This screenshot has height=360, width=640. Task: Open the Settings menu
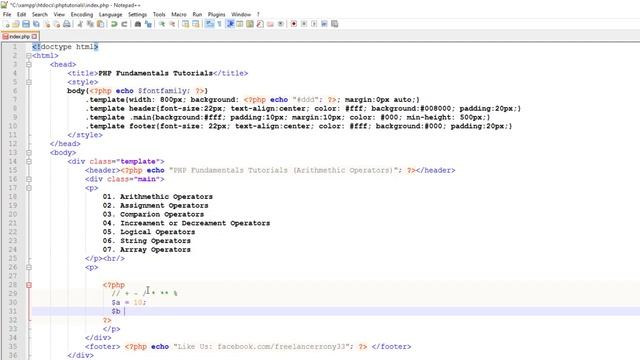point(138,14)
